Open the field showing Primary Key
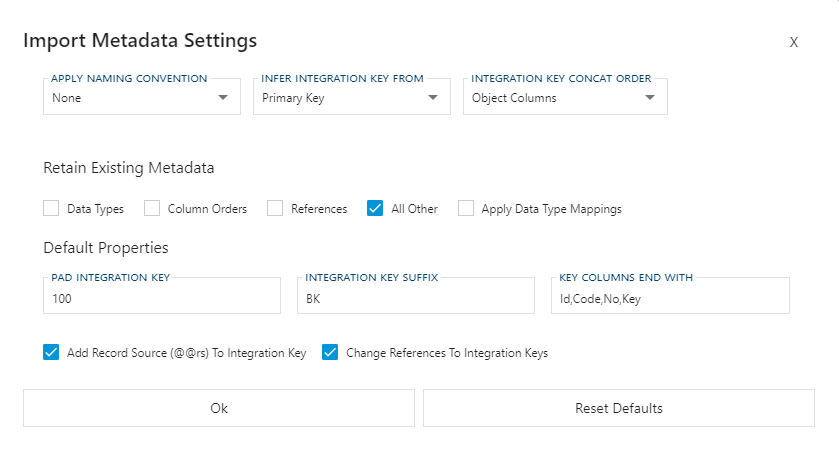Viewport: 839px width, 457px height. pyautogui.click(x=340, y=98)
